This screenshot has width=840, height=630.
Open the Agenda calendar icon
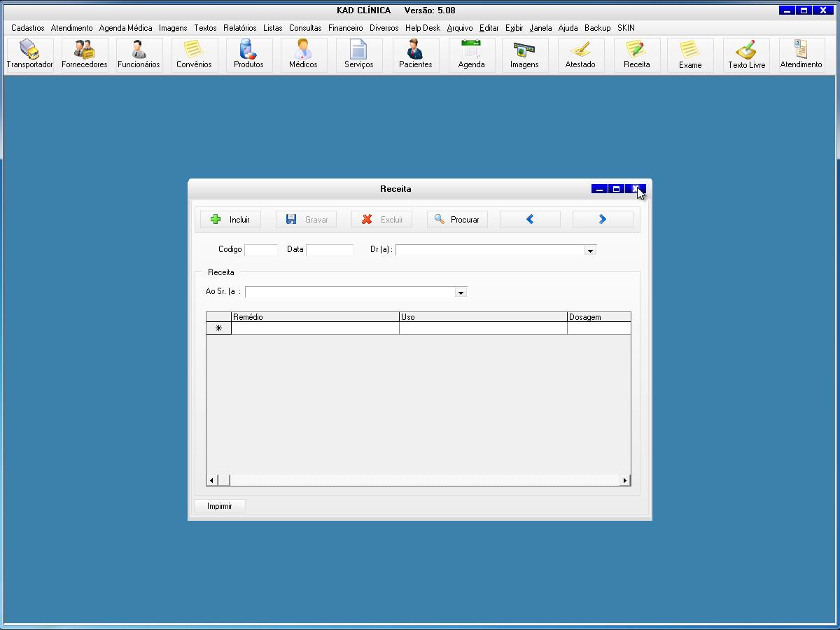(471, 55)
